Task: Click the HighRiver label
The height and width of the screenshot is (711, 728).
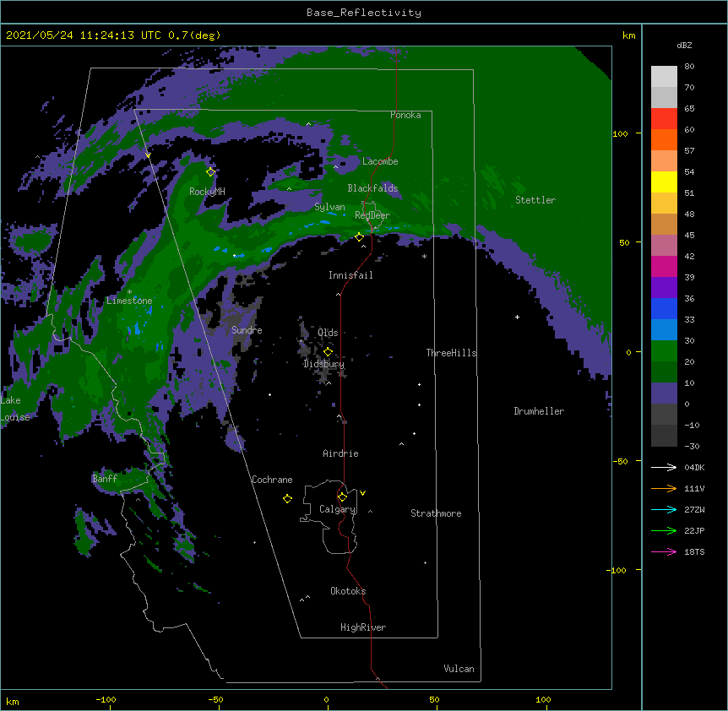Action: (x=363, y=627)
